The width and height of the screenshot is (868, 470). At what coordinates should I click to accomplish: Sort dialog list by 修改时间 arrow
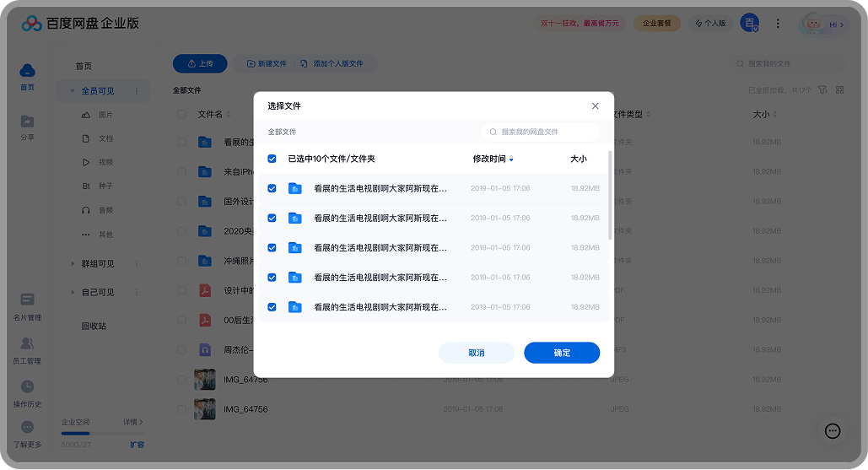pyautogui.click(x=511, y=159)
